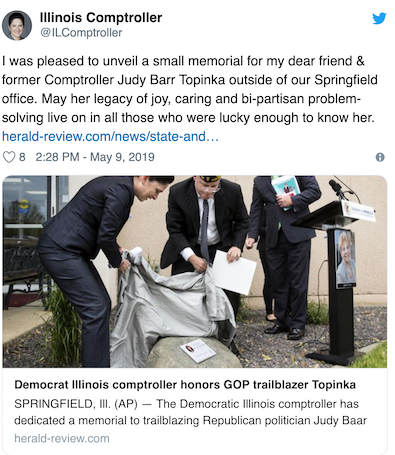Click the podium portrait in the photo
This screenshot has height=455, width=395.
tap(345, 259)
